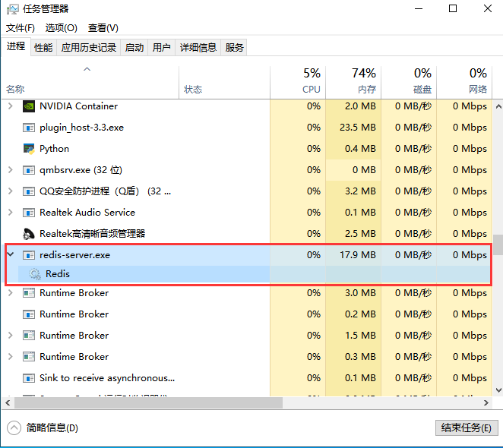This screenshot has height=448, width=503.
Task: Click the Python process icon
Action: tap(29, 149)
